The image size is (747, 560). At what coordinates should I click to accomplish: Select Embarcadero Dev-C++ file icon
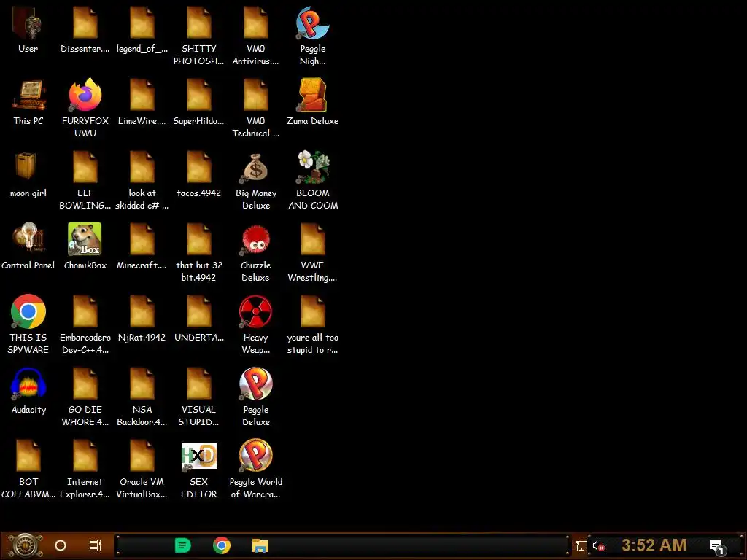[85, 311]
